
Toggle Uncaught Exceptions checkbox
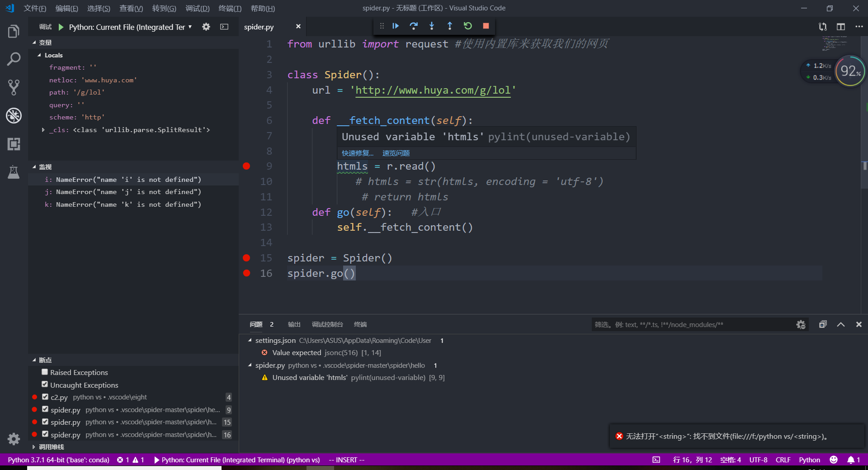coord(45,385)
